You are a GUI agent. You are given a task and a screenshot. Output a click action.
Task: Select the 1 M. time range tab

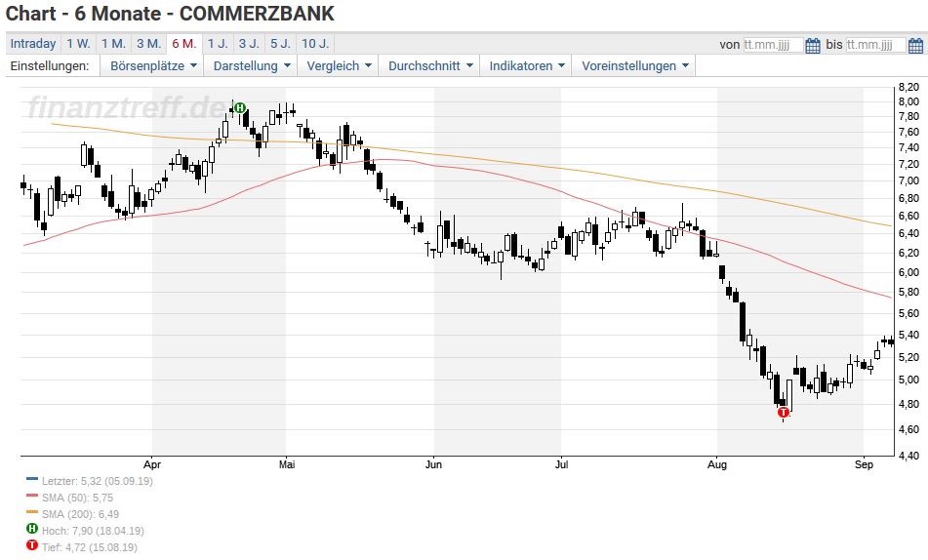113,44
